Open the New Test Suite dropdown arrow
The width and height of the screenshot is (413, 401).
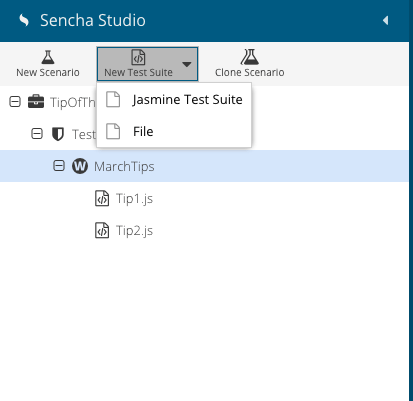(x=187, y=64)
